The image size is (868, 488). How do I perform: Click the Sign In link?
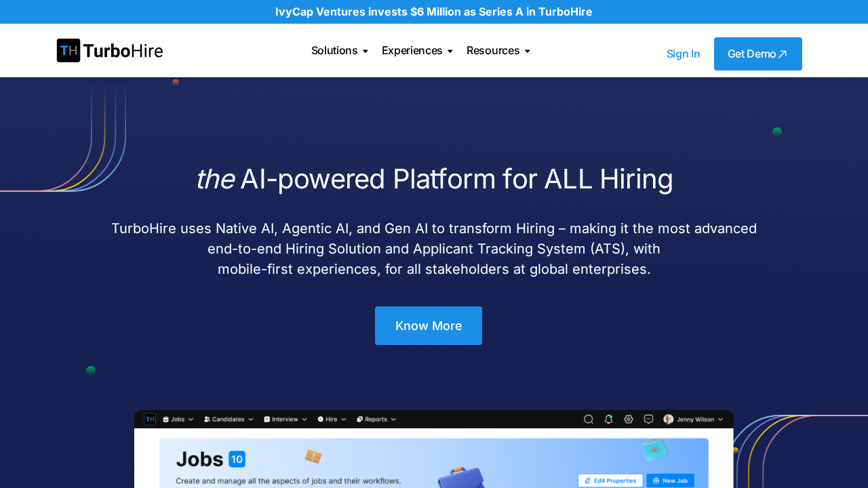pos(683,54)
